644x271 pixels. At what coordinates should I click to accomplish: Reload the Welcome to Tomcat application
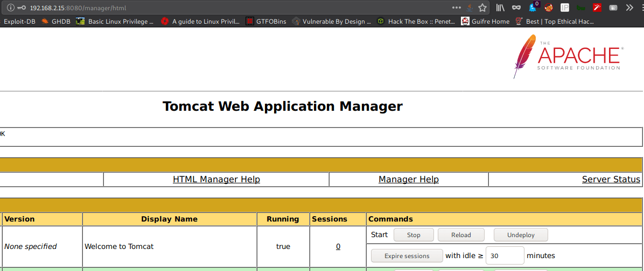[x=461, y=235]
